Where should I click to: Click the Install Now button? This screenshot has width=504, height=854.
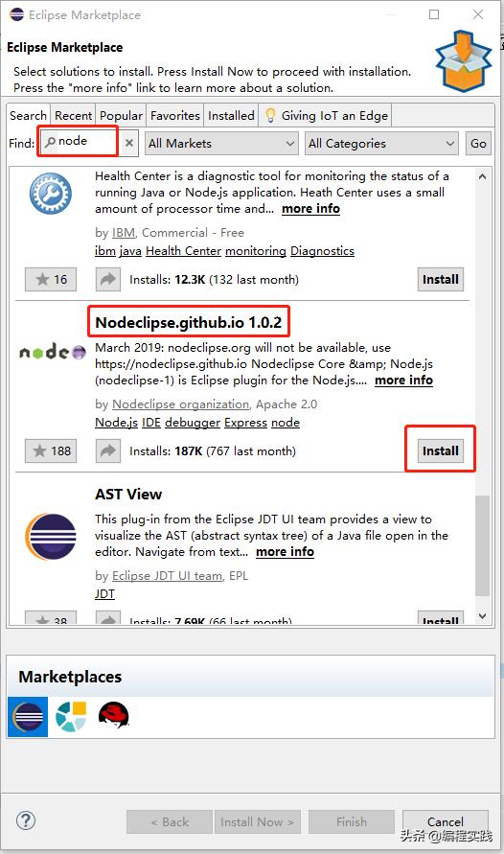click(258, 821)
